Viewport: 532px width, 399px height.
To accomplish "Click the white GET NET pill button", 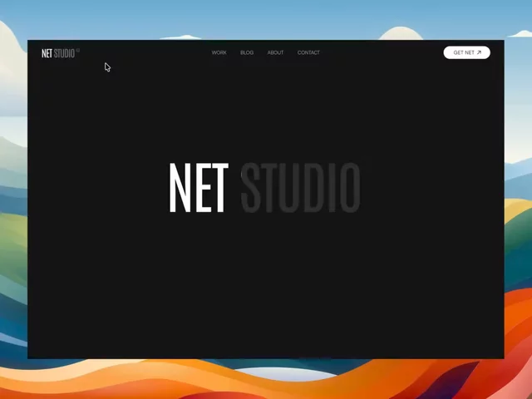I will 466,52.
